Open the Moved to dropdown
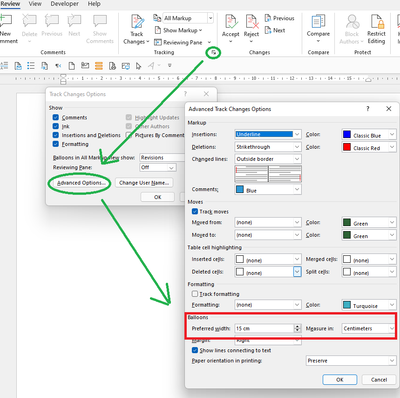 coord(268,235)
